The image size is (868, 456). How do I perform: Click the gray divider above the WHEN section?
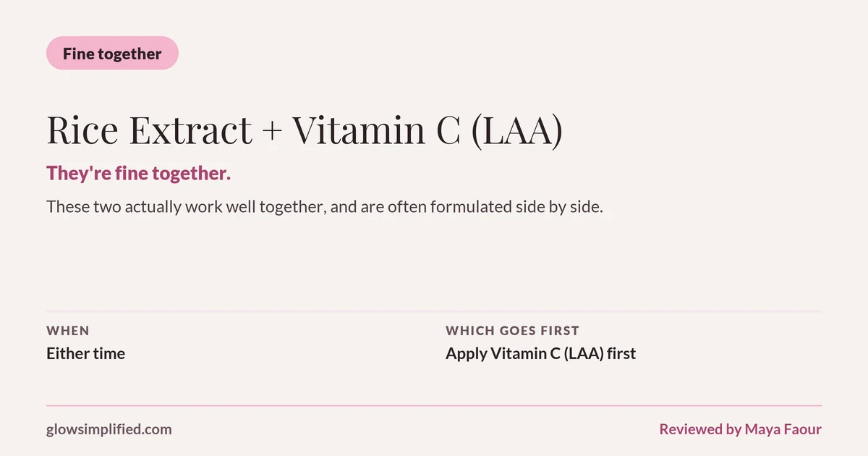(434, 311)
